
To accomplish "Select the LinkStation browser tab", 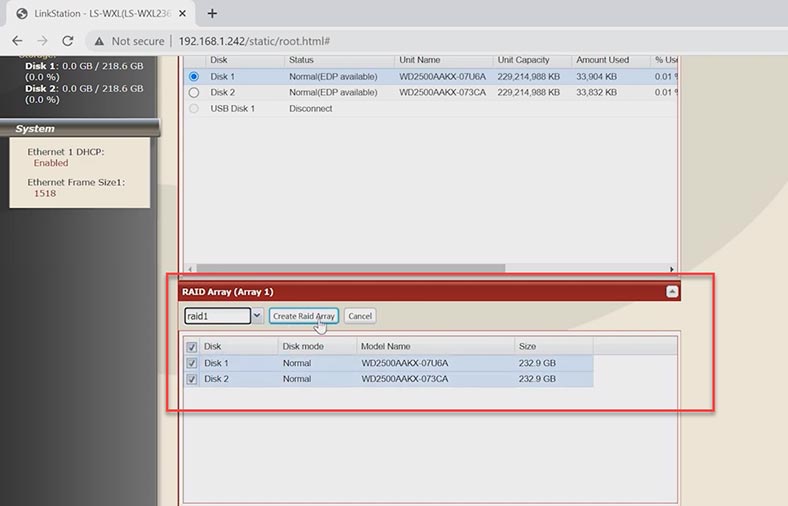I will [99, 14].
